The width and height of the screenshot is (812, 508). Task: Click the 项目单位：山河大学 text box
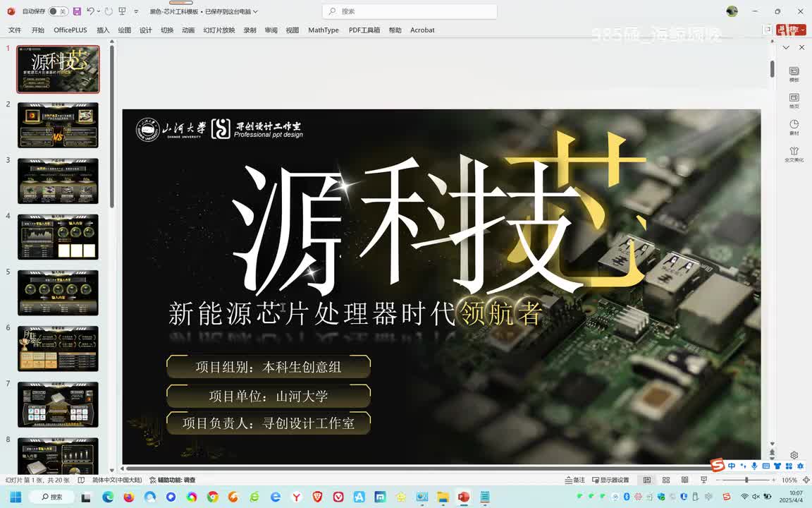point(269,396)
